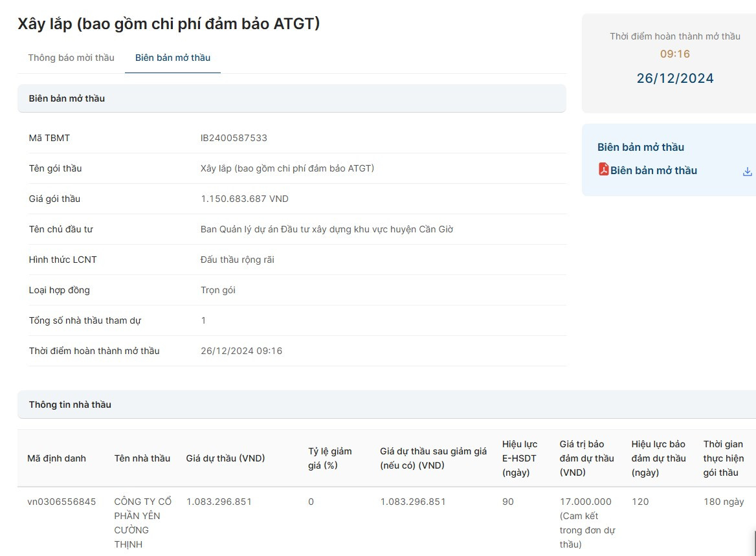Image resolution: width=756 pixels, height=556 pixels.
Task: Select the bid price value 1.083.296.851
Action: pos(219,501)
